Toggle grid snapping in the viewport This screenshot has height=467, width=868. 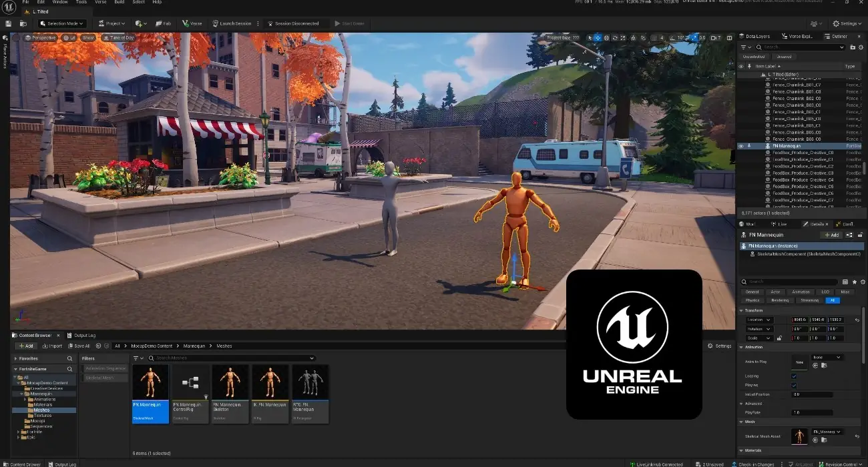(x=654, y=38)
